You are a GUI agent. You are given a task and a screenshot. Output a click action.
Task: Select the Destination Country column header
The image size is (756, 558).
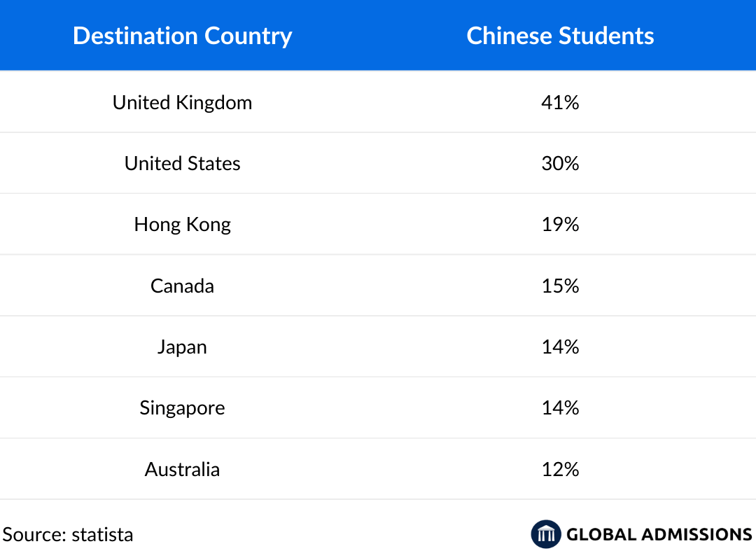182,36
